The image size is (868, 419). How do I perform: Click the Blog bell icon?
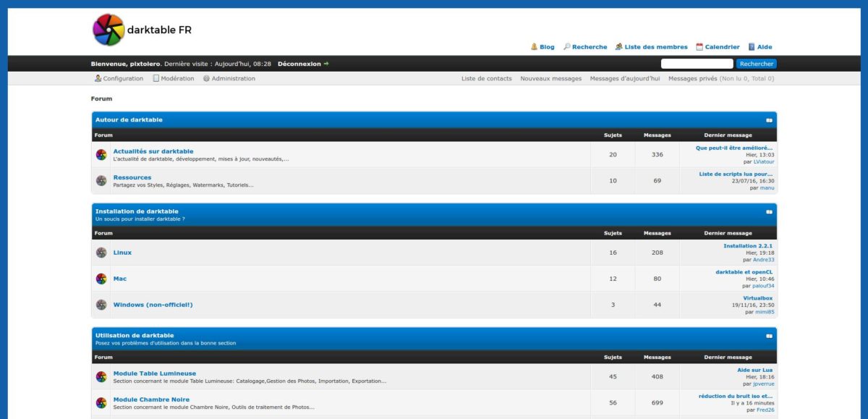tap(534, 47)
